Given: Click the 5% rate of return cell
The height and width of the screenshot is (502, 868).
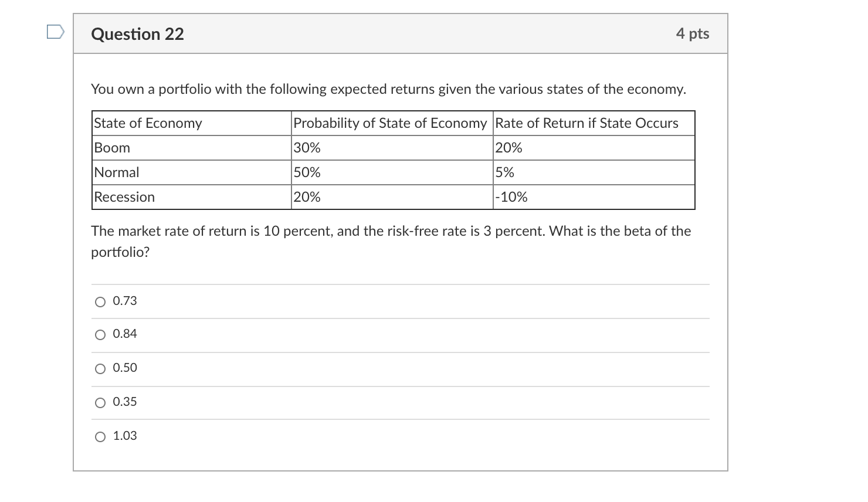Looking at the screenshot, I should [505, 172].
